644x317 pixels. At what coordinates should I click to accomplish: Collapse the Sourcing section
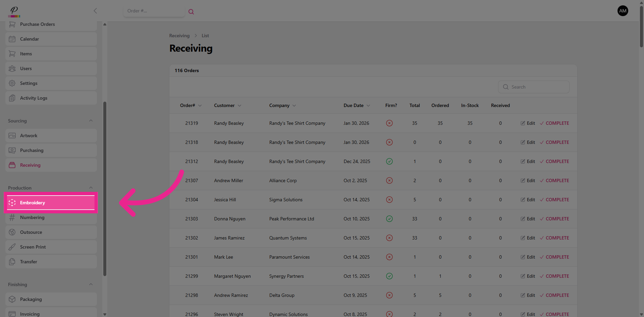pos(91,121)
